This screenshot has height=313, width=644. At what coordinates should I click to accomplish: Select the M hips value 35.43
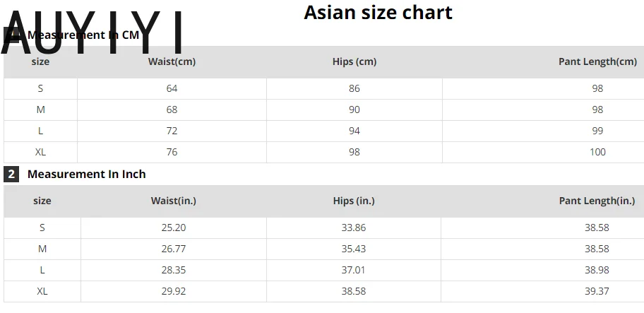coord(354,249)
